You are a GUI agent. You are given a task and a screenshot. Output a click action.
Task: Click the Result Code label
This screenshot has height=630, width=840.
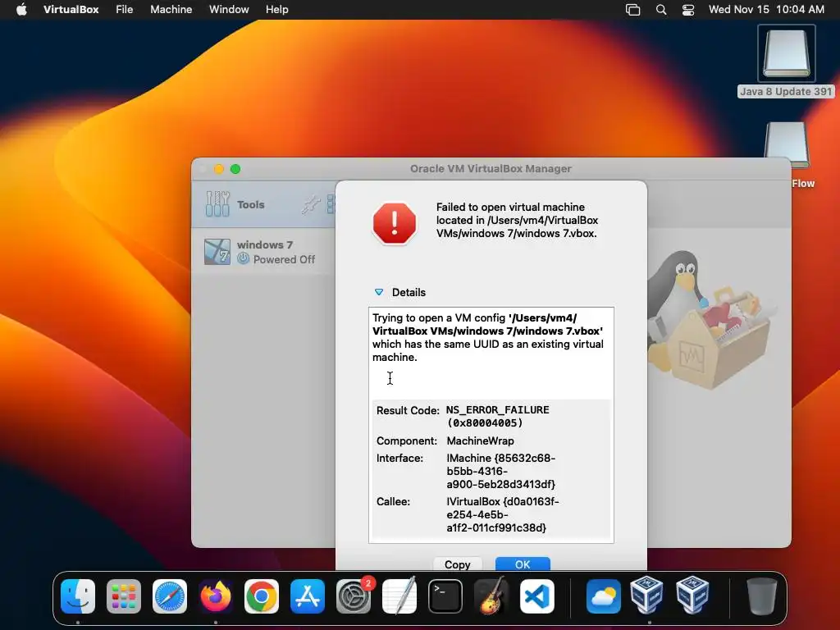[x=408, y=410]
